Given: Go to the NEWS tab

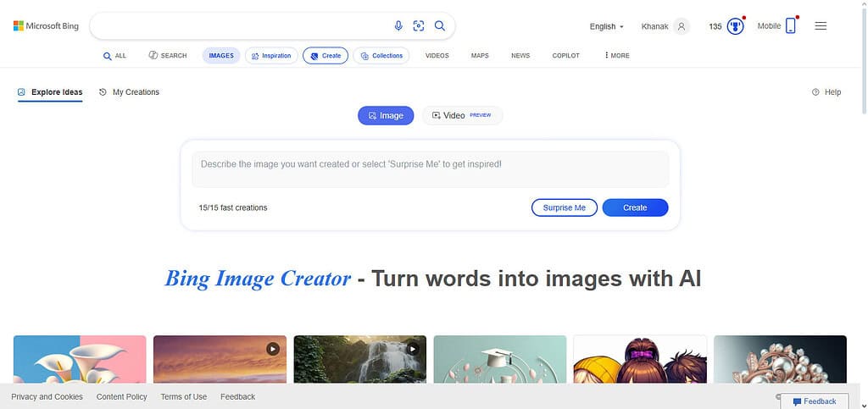Looking at the screenshot, I should [x=520, y=55].
